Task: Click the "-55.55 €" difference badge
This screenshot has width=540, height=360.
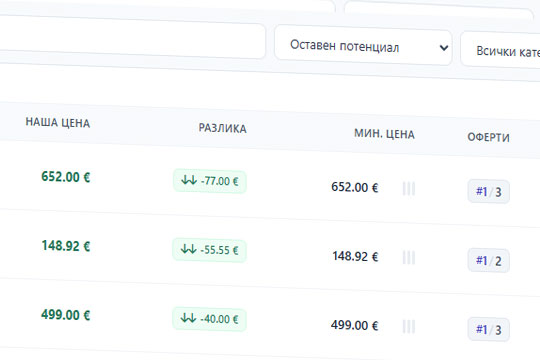Action: click(x=209, y=250)
